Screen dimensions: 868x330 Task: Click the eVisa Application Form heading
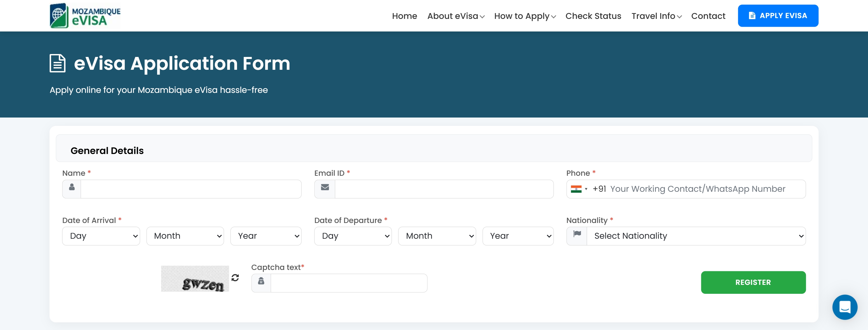(x=182, y=63)
